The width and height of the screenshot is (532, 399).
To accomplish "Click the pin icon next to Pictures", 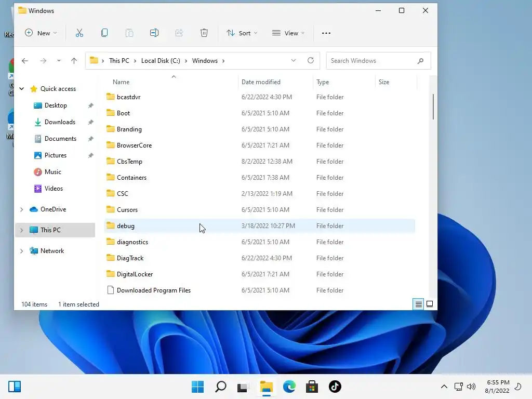I will (x=90, y=155).
